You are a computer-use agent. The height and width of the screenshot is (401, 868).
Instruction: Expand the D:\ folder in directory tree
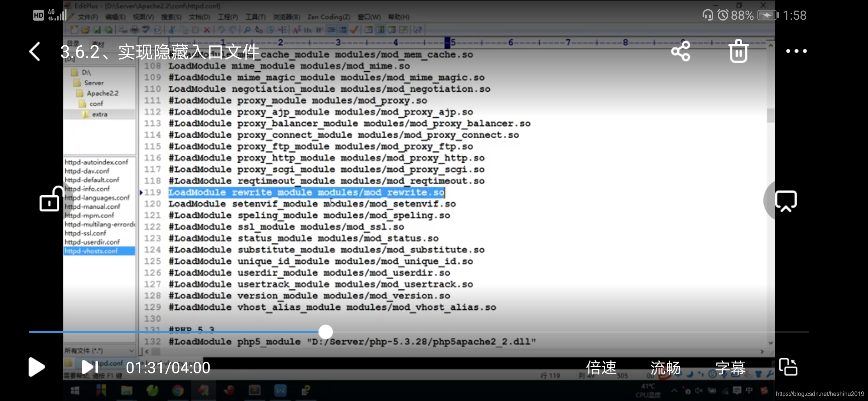coord(81,72)
